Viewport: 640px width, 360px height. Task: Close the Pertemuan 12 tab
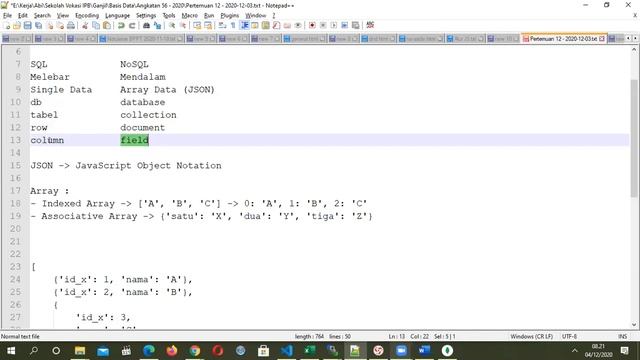pos(602,39)
